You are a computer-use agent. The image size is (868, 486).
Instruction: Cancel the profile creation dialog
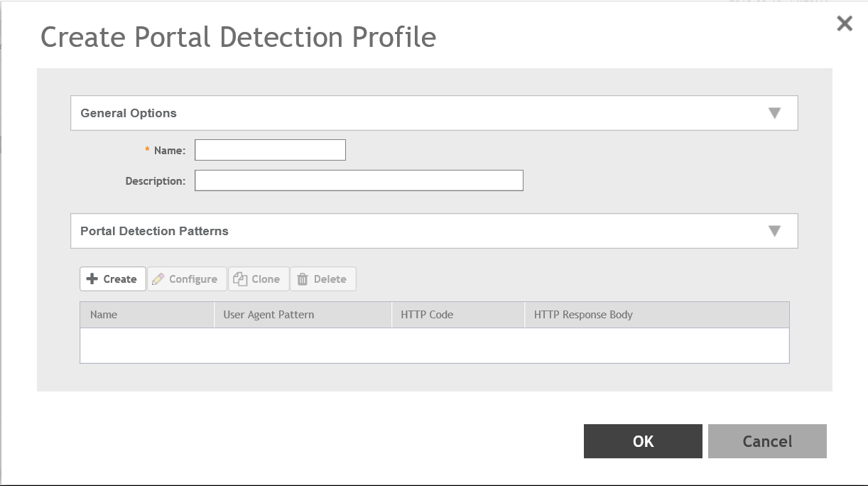coord(767,441)
